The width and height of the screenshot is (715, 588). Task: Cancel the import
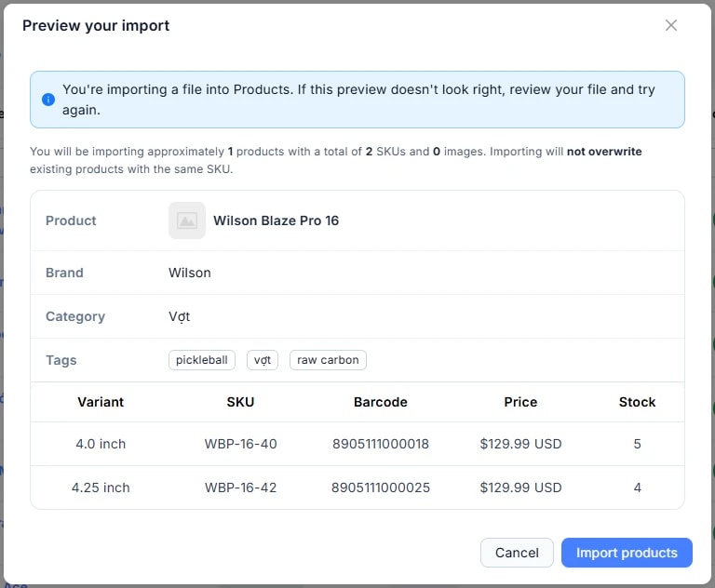(517, 553)
